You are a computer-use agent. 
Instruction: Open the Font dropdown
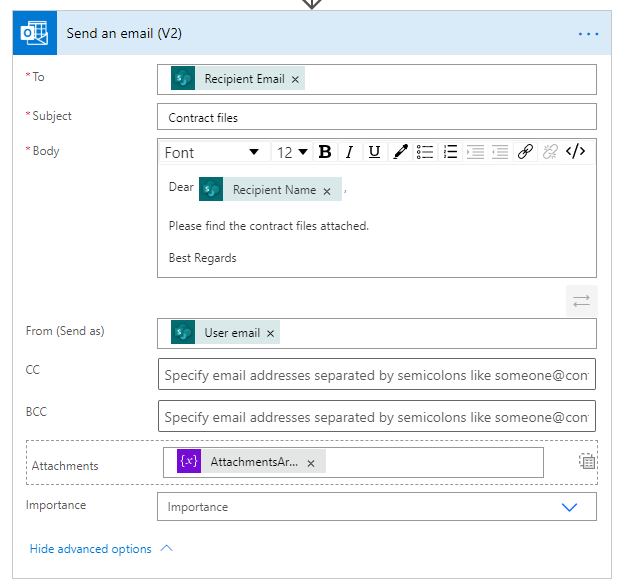[215, 153]
